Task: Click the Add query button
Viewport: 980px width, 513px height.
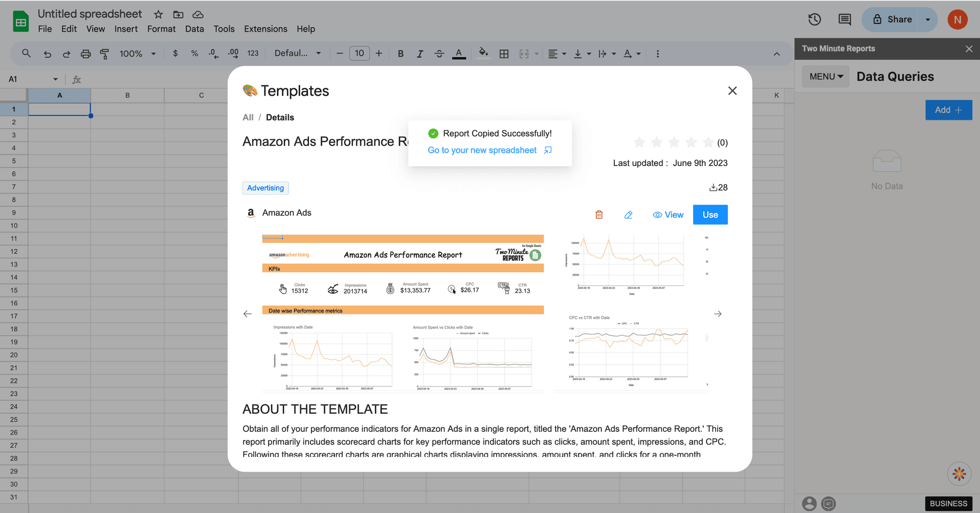Action: pos(948,110)
